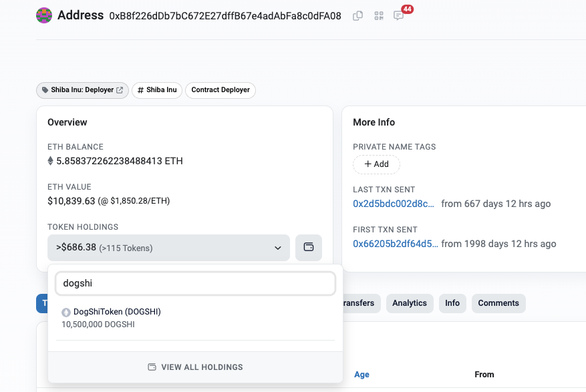Open first transaction 0x66205b2df64d5
This screenshot has width=586, height=392.
(x=396, y=244)
